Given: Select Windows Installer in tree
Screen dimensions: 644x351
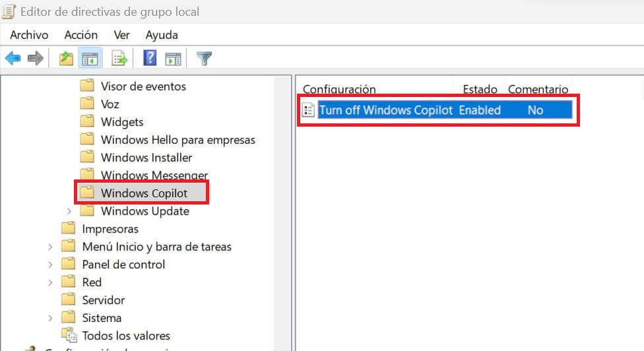Looking at the screenshot, I should 146,158.
